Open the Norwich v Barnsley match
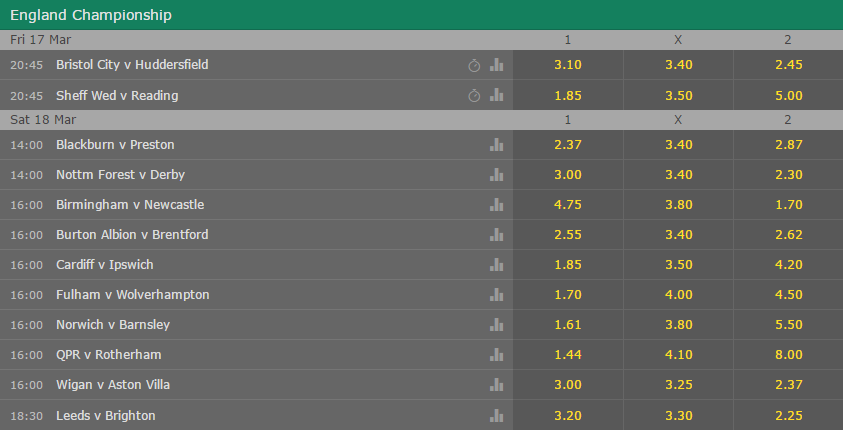The image size is (843, 430). [x=113, y=325]
